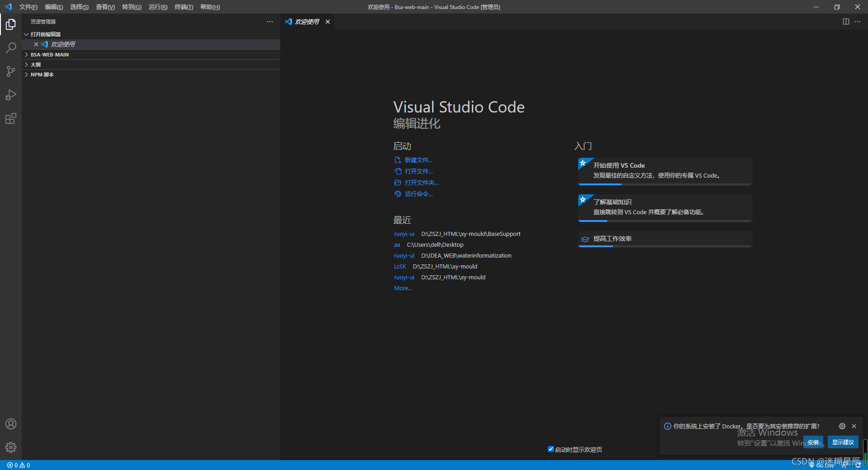This screenshot has width=868, height=470.
Task: Select 欢迎使用 in open editors list
Action: tap(151, 44)
